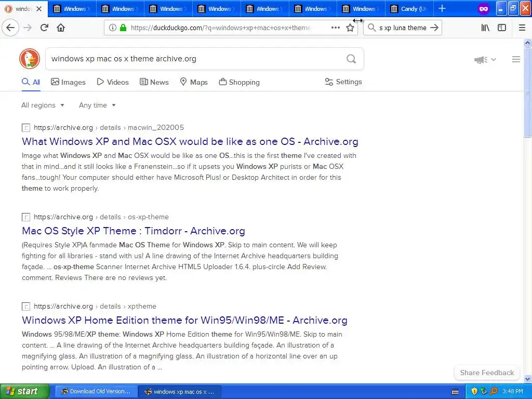Viewport: 532px width, 399px height.
Task: Click the tray security shield icon
Action: (x=474, y=392)
